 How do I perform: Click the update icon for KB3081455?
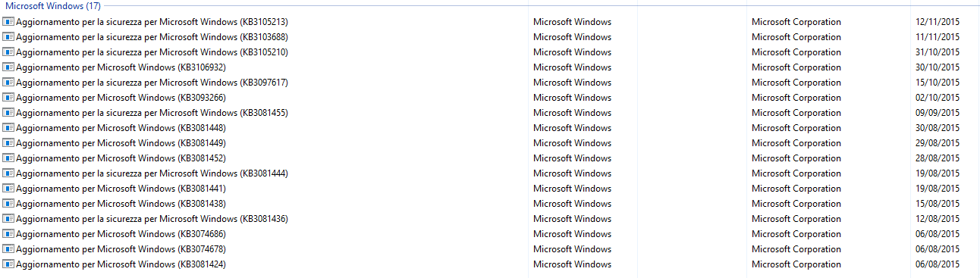coord(8,113)
